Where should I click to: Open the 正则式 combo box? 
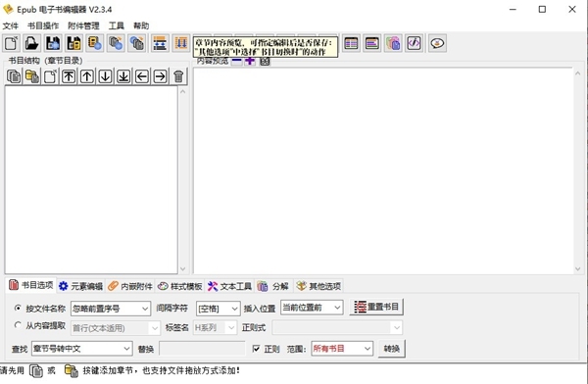tap(337, 328)
